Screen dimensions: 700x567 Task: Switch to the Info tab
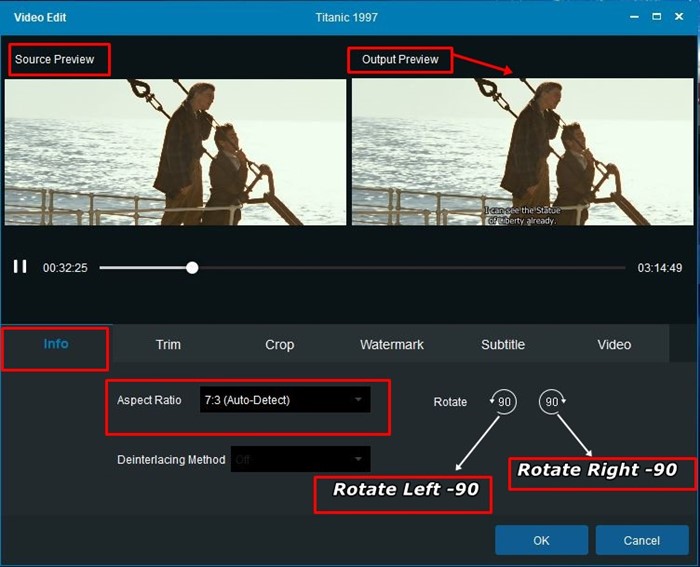tap(56, 344)
